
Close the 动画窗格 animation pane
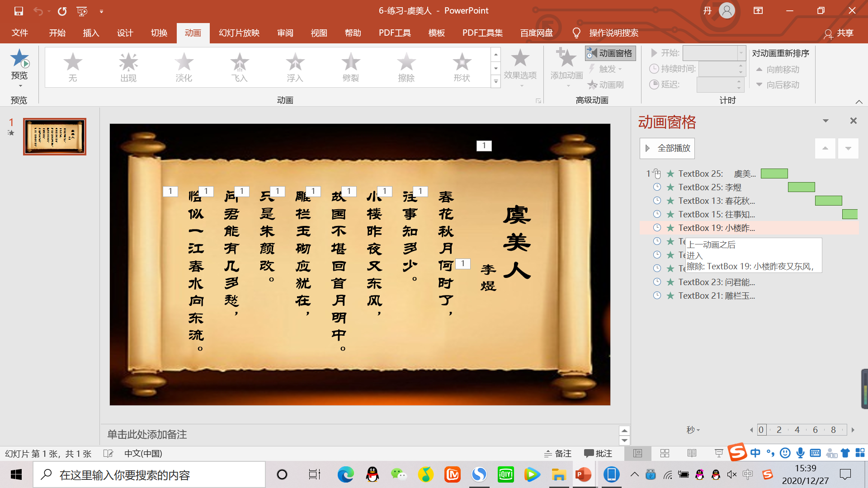click(853, 121)
